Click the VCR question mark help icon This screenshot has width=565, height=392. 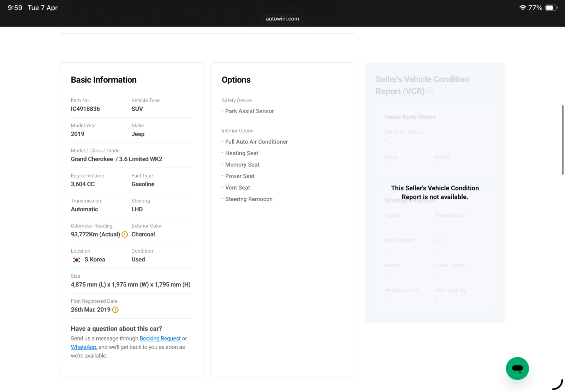coord(430,91)
